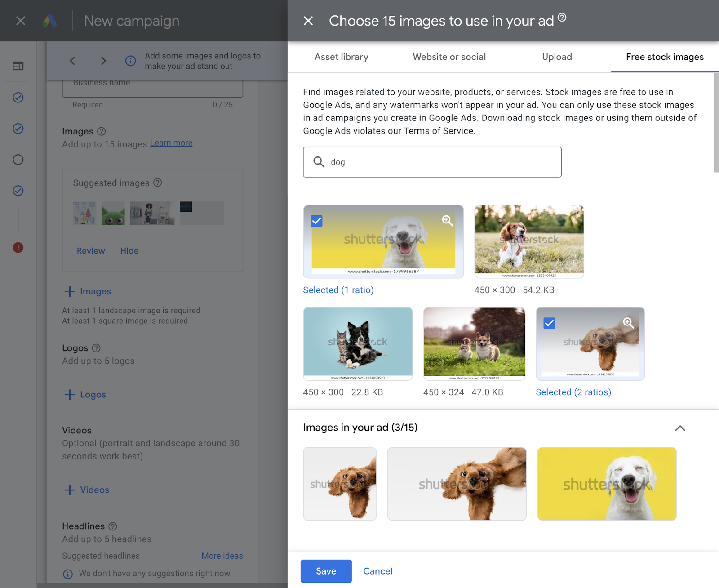
Task: Deselect the brown dachshund stock image
Action: click(x=549, y=323)
